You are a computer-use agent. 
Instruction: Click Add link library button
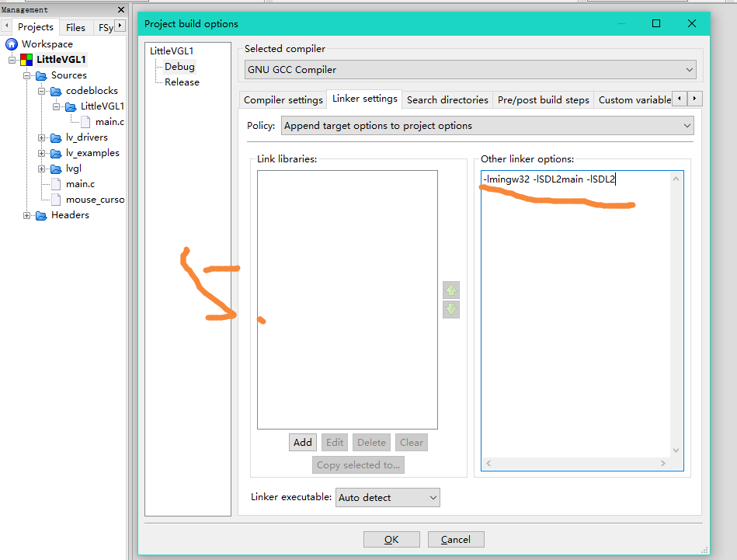(x=303, y=443)
